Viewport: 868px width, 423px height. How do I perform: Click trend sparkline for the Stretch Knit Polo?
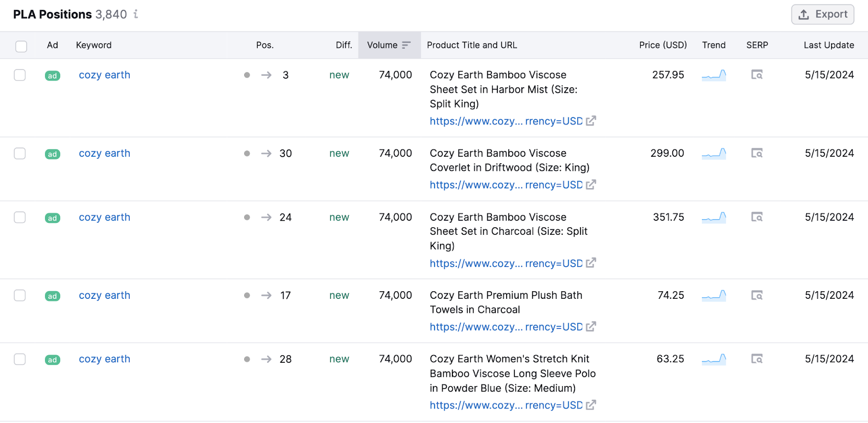click(x=713, y=359)
